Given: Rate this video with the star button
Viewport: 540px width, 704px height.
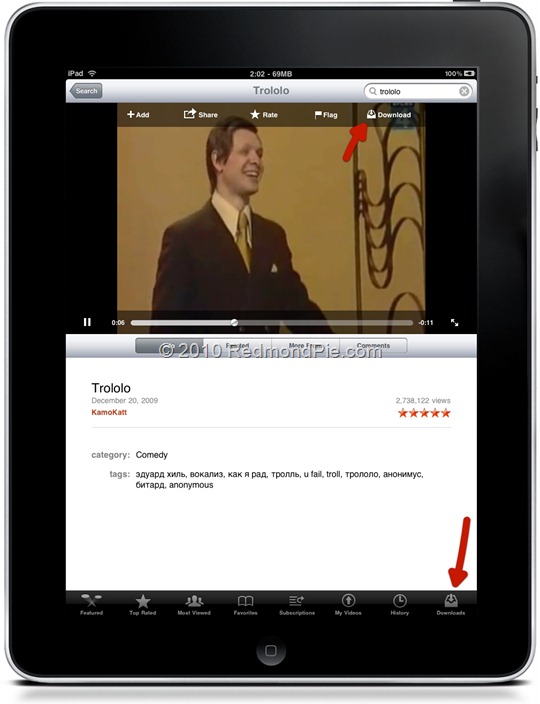Looking at the screenshot, I should (x=264, y=115).
